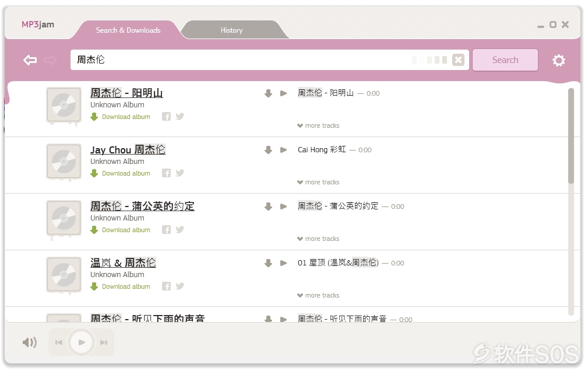Expand more tracks under Jay Chou 周杰伦
This screenshot has height=371, width=588.
click(x=318, y=182)
